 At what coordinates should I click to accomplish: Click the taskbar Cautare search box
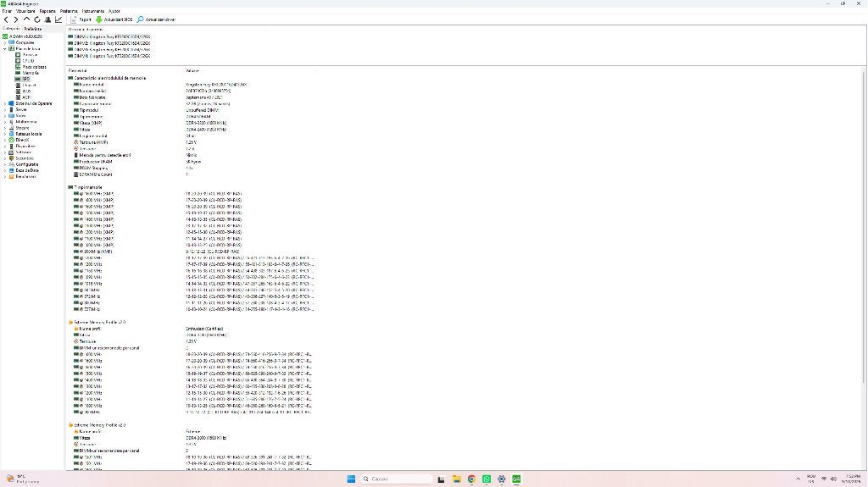396,479
